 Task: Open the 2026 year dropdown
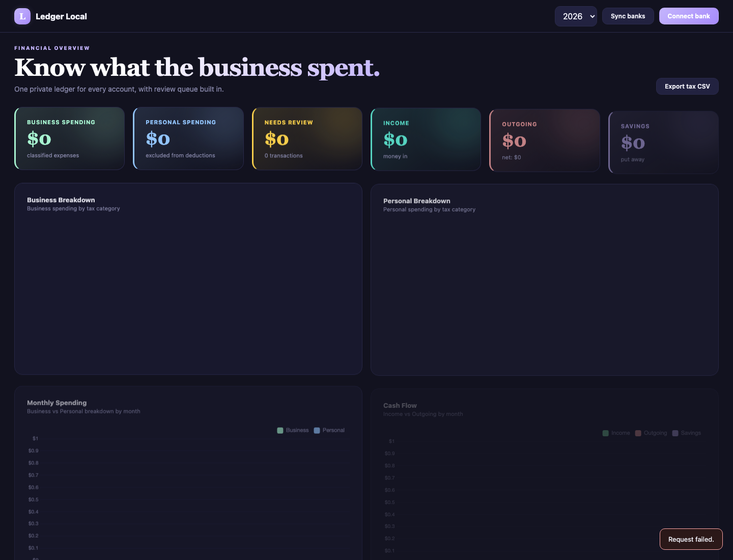[x=576, y=16]
